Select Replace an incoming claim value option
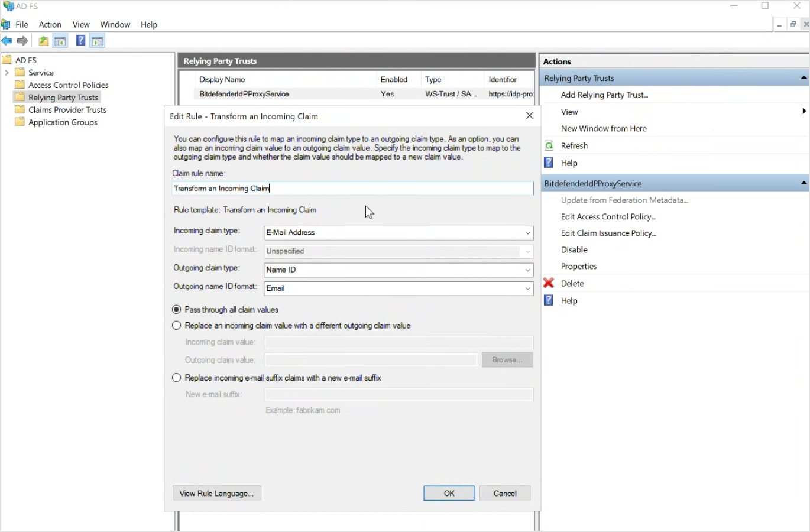 [177, 325]
